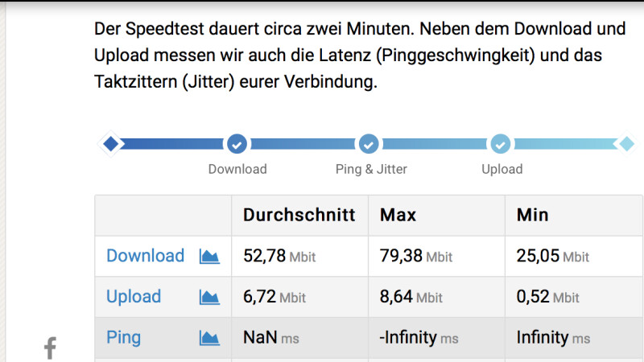Click progress bar segment before Download
Viewport: 644px width, 362px height.
click(172, 144)
